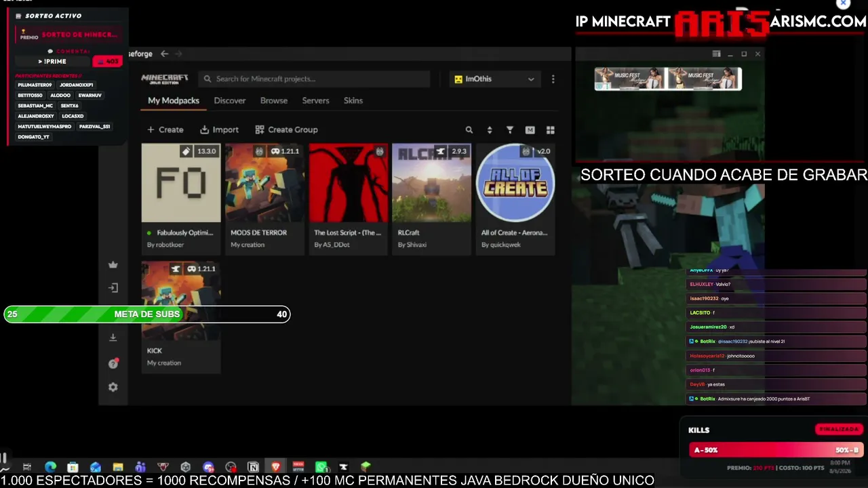
Task: Click the FINALIZADA label in the KILLS panel
Action: pyautogui.click(x=839, y=429)
